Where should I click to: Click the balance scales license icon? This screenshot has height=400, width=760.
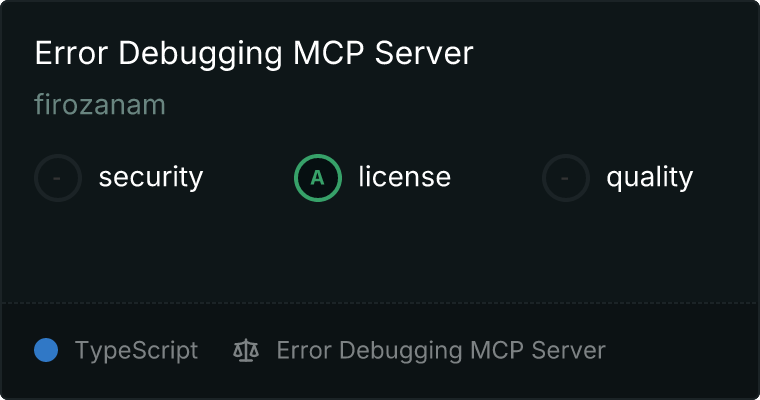pos(246,350)
